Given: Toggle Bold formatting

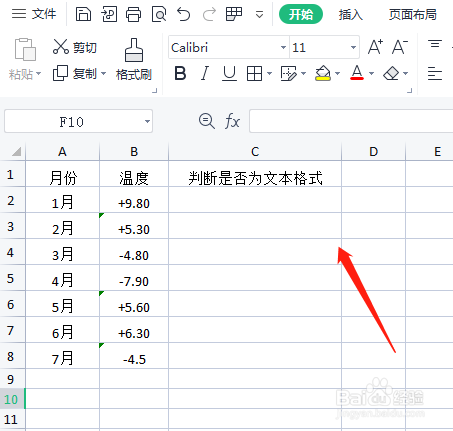Looking at the screenshot, I should [180, 73].
